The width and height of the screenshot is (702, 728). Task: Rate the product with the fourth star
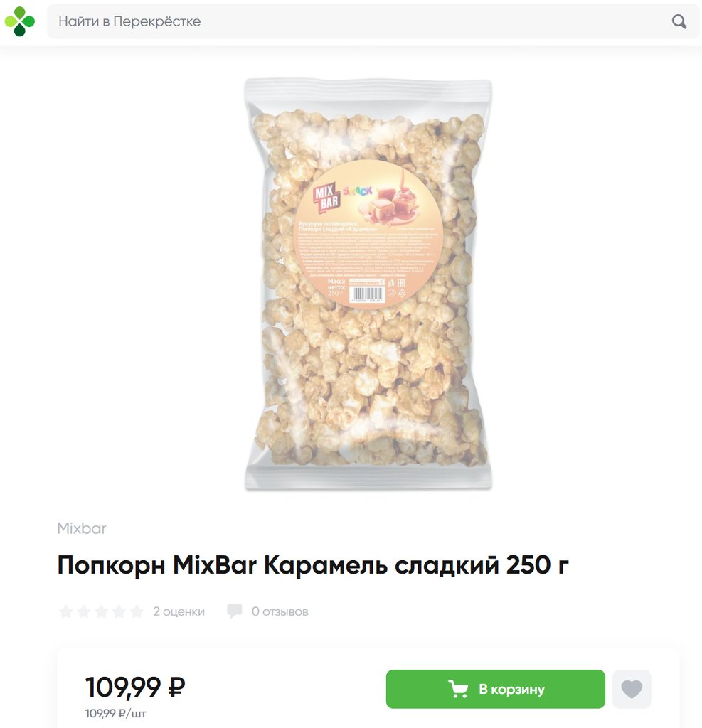click(119, 611)
